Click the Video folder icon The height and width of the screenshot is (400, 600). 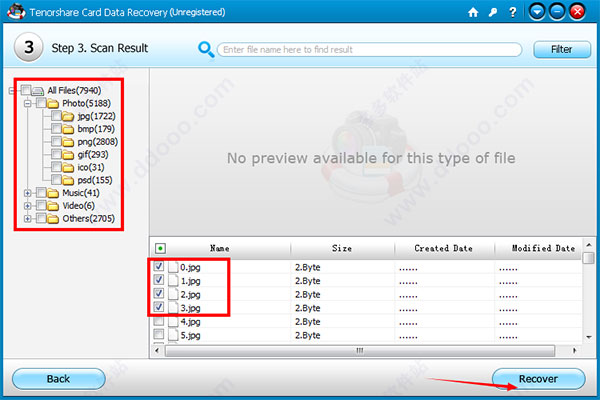pos(53,206)
